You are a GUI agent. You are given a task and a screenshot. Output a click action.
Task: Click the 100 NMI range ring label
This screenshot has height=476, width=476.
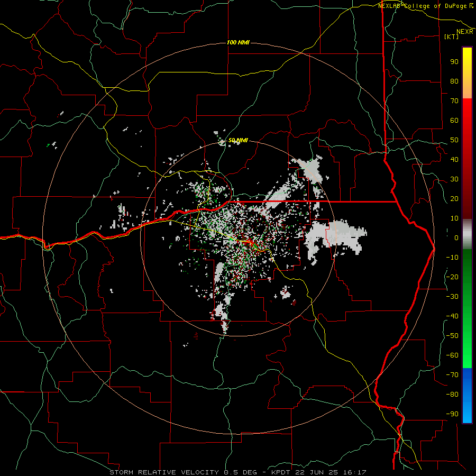coord(238,42)
